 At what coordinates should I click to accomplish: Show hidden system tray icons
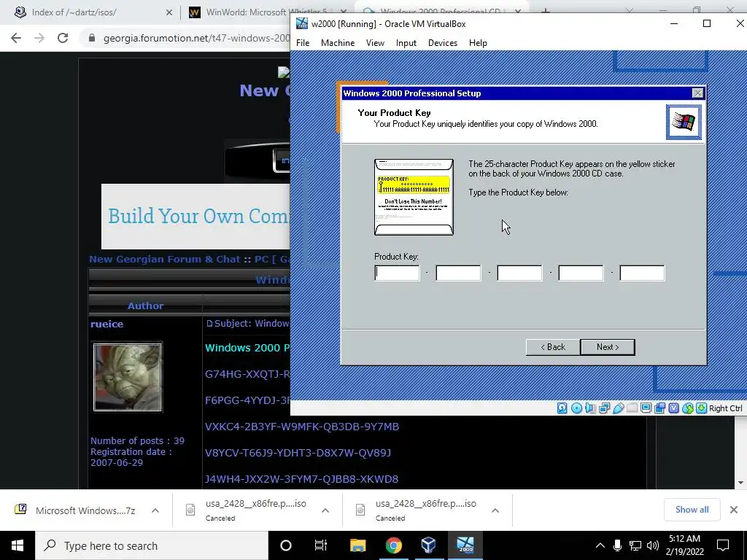pyautogui.click(x=600, y=545)
